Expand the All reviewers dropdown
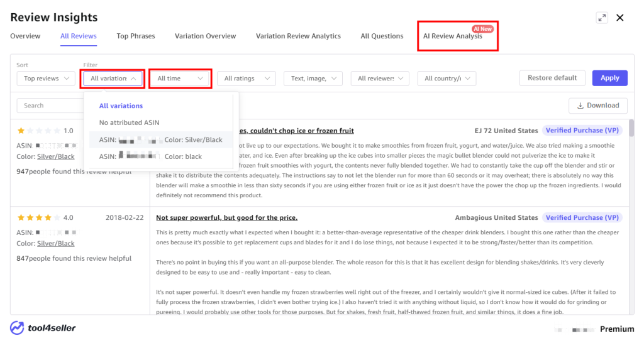This screenshot has width=644, height=343. pyautogui.click(x=380, y=79)
